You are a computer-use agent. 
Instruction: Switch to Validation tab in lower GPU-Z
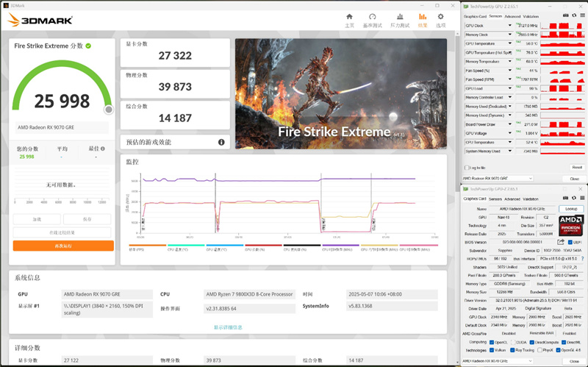[531, 199]
